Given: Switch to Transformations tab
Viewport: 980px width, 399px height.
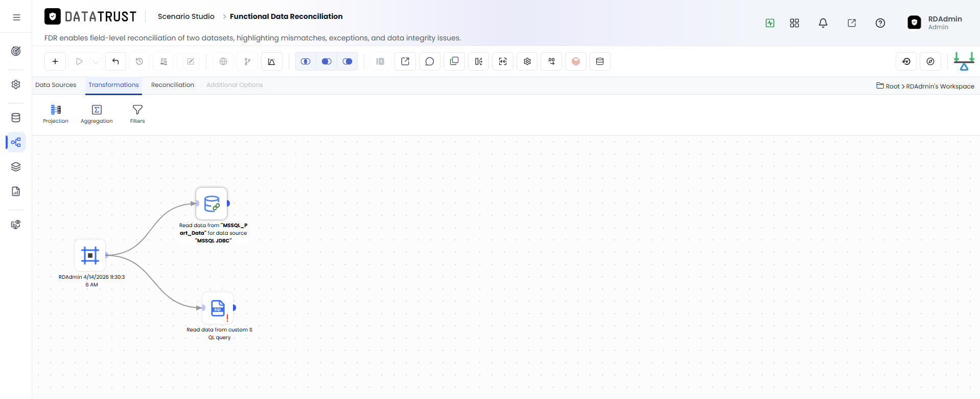Looking at the screenshot, I should pos(113,85).
